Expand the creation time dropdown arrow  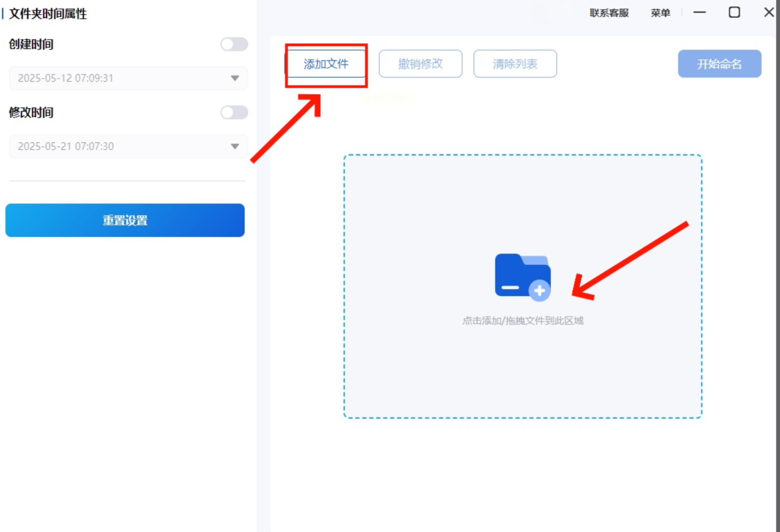(235, 78)
